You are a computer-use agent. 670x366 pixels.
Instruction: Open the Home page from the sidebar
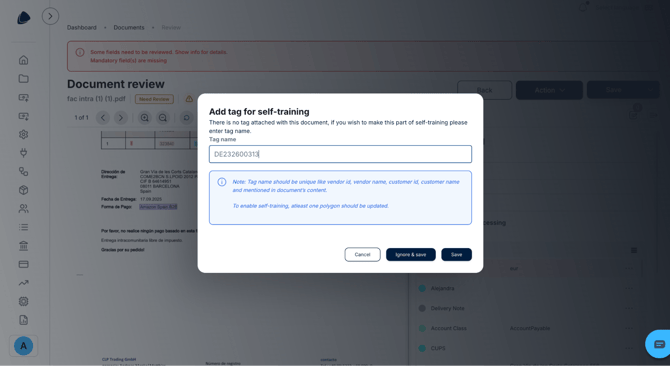coord(24,60)
